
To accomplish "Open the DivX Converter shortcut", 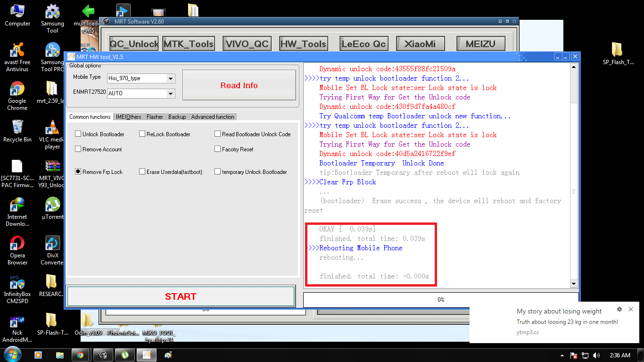I will (52, 250).
